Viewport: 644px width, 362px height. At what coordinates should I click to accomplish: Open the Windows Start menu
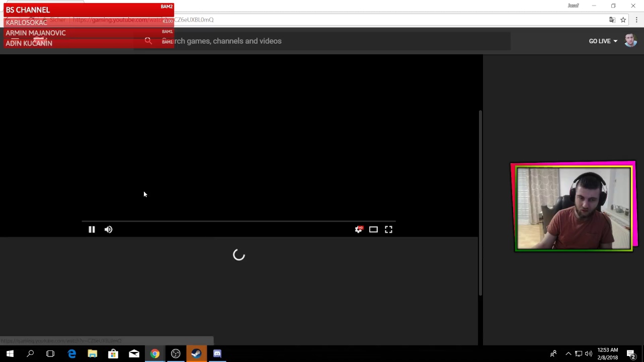pyautogui.click(x=10, y=354)
